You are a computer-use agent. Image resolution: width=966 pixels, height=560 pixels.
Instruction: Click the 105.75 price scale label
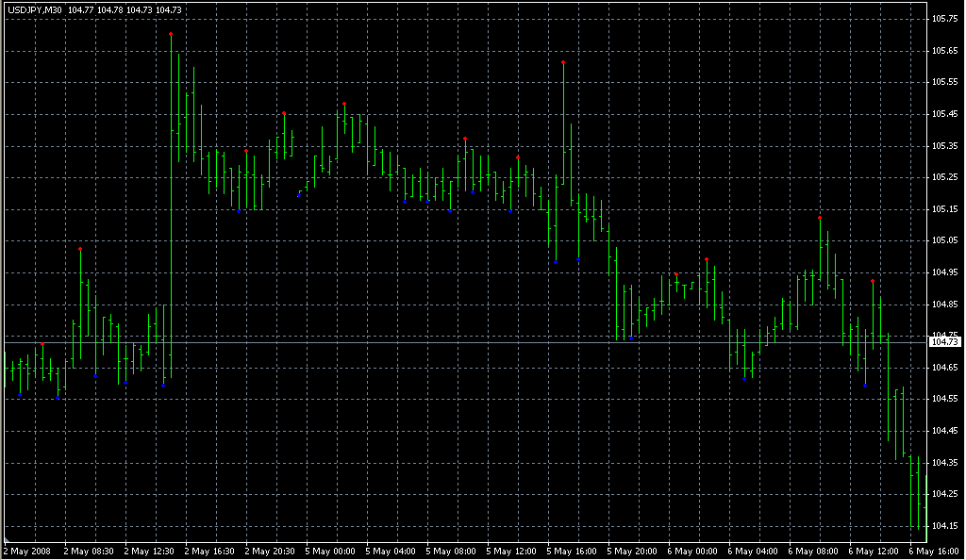[x=944, y=19]
